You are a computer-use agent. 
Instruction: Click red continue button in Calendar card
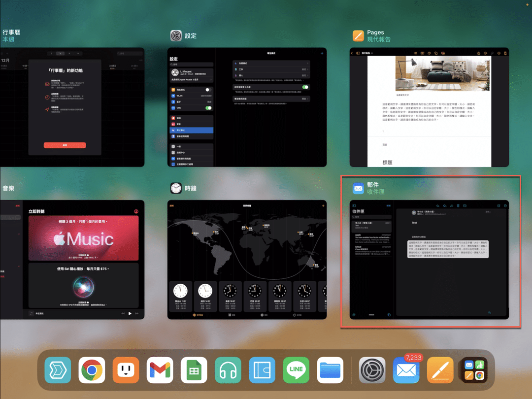click(65, 145)
